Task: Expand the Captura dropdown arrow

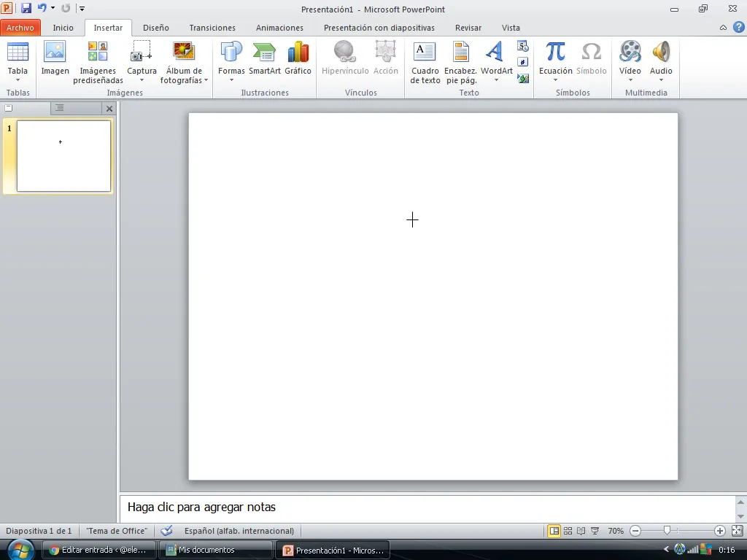Action: click(x=142, y=80)
